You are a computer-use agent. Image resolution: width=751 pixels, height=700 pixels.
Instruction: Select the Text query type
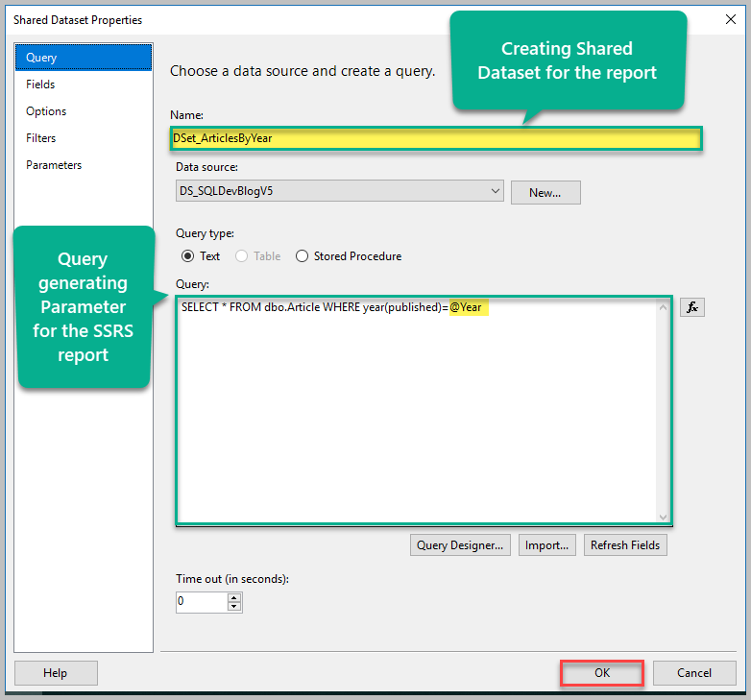click(x=200, y=256)
